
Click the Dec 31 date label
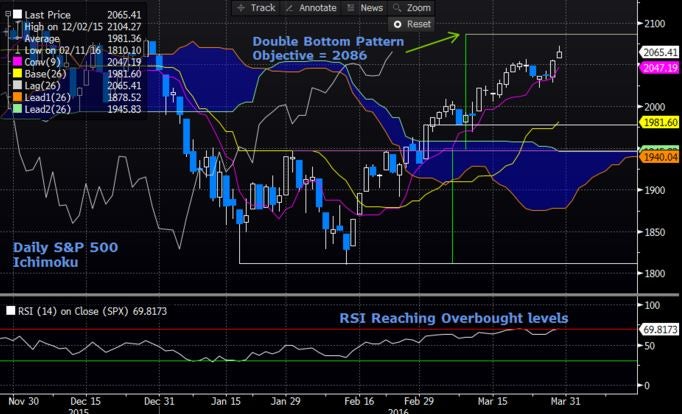(x=159, y=401)
